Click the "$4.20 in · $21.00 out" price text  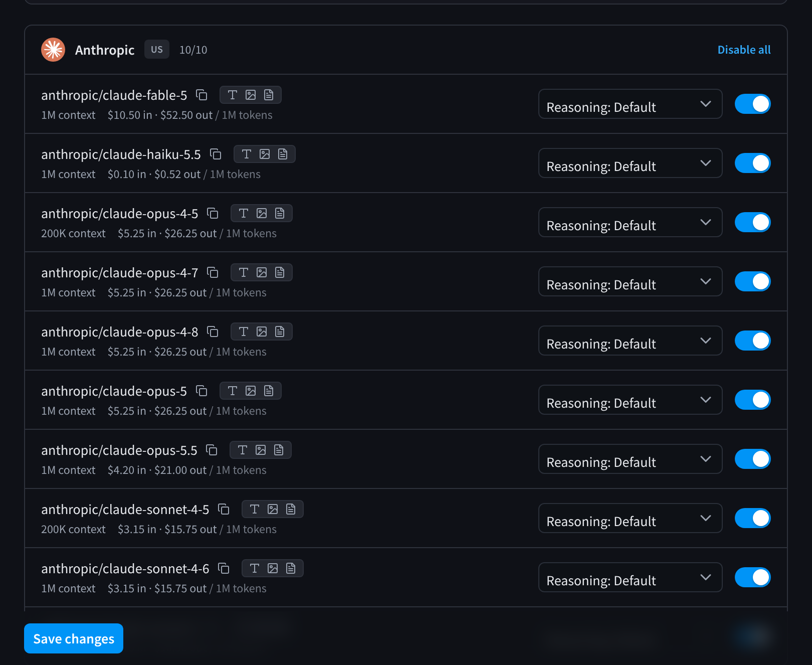157,470
